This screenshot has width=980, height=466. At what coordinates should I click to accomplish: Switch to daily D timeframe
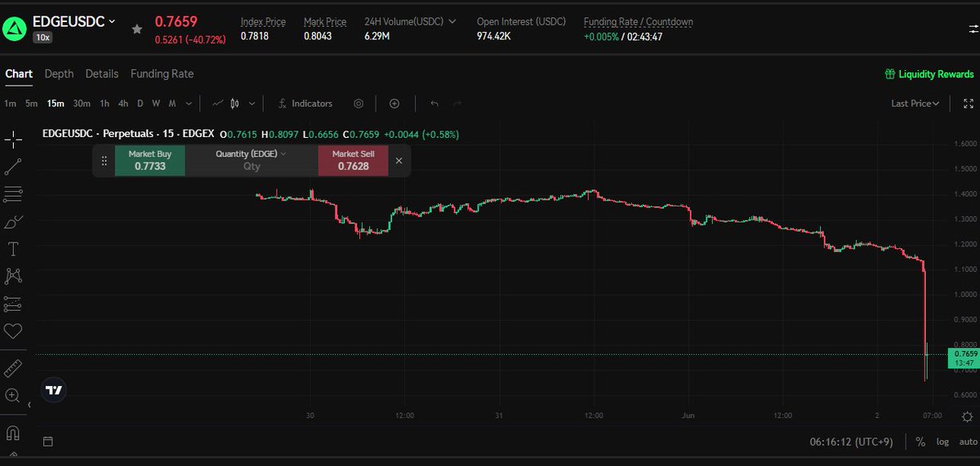point(140,104)
